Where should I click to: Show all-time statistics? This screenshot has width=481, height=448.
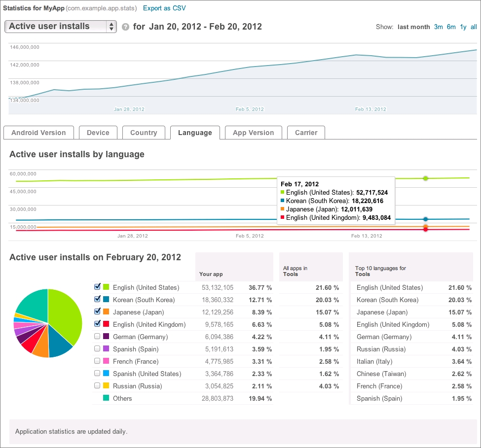click(474, 27)
